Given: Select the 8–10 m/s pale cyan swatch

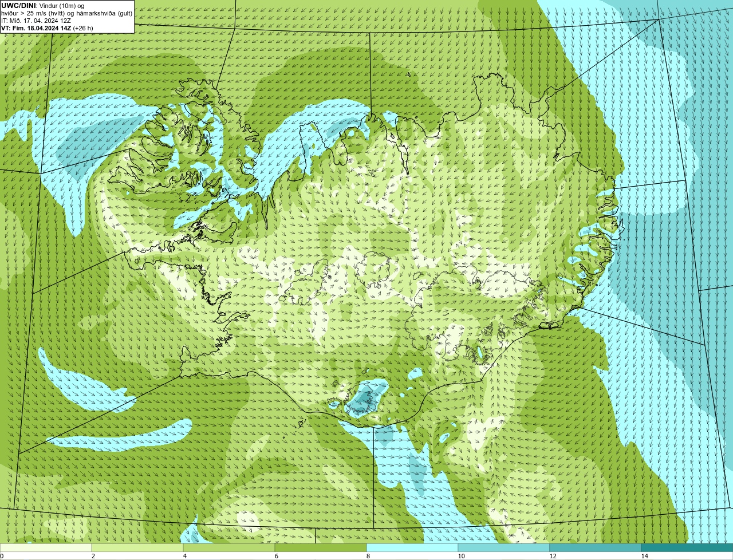Looking at the screenshot, I should (412, 547).
